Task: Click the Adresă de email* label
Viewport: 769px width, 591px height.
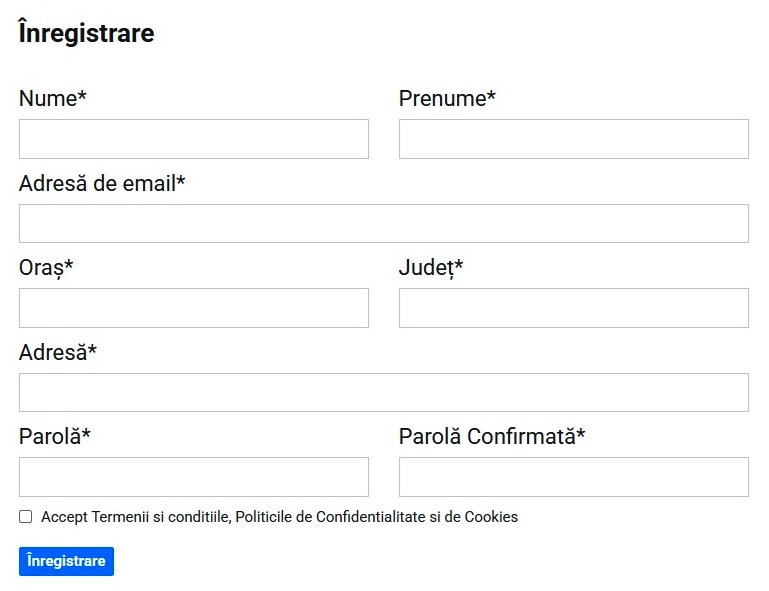Action: click(x=102, y=183)
